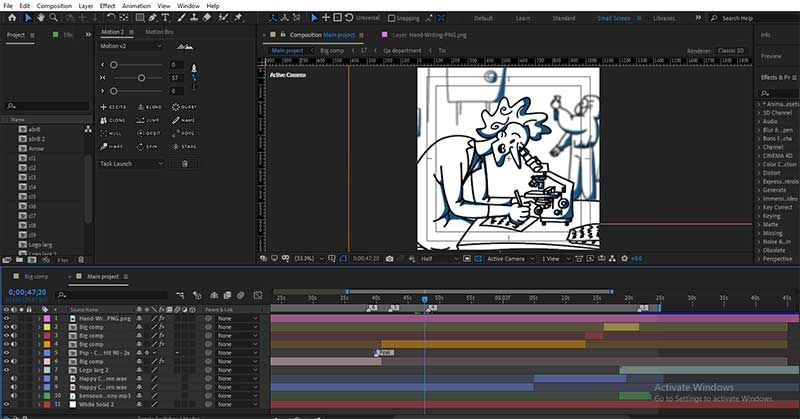This screenshot has height=419, width=800.
Task: Hide the Hand-Writing PNG layer
Action: tap(7, 318)
